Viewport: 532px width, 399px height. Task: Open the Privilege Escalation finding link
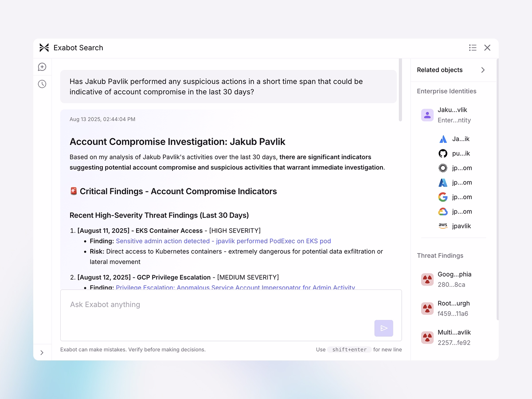(235, 288)
